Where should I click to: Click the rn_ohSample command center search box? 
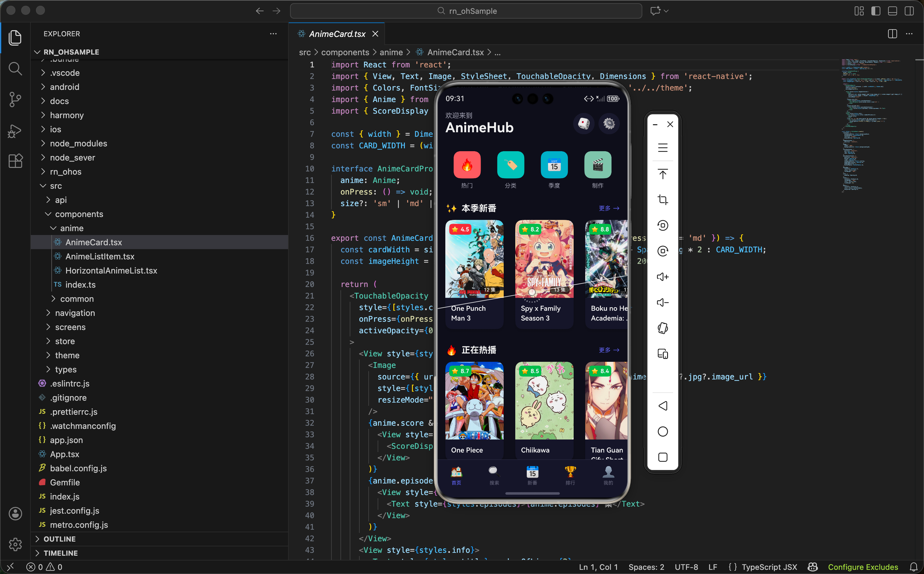pyautogui.click(x=466, y=11)
